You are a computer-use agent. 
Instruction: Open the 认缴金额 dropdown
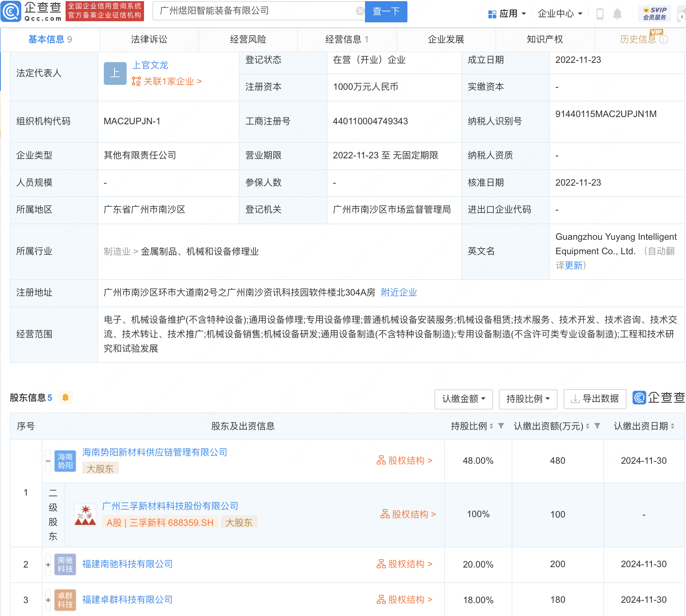(464, 399)
